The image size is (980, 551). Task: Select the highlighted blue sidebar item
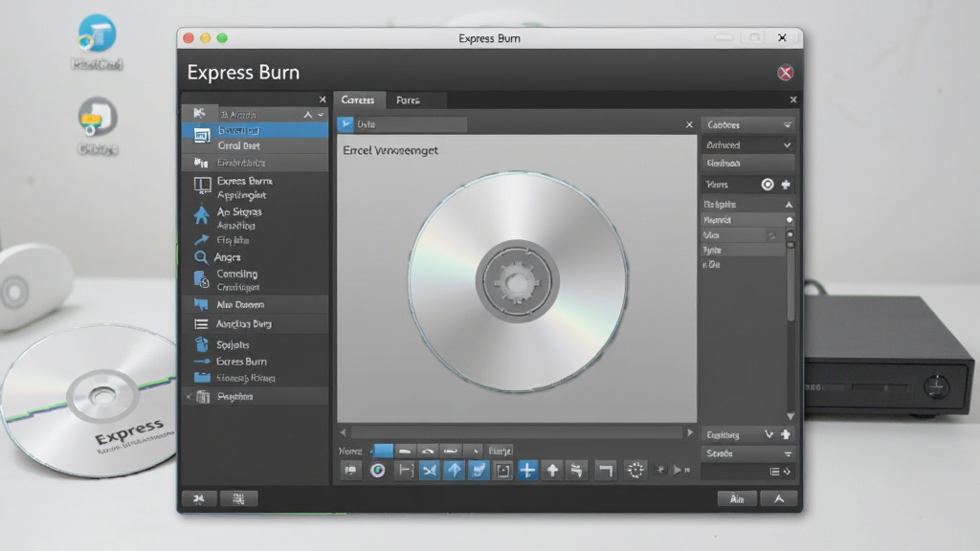pyautogui.click(x=255, y=130)
